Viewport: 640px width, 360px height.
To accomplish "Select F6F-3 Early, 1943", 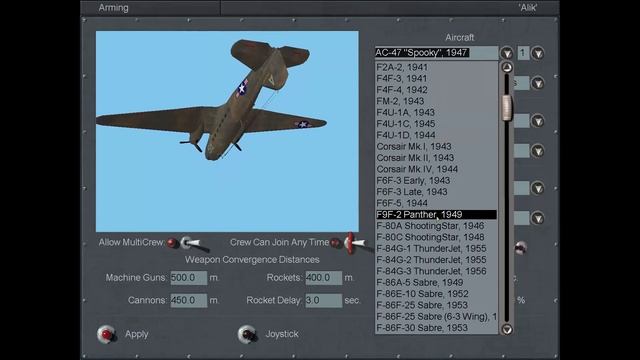I will tap(436, 180).
